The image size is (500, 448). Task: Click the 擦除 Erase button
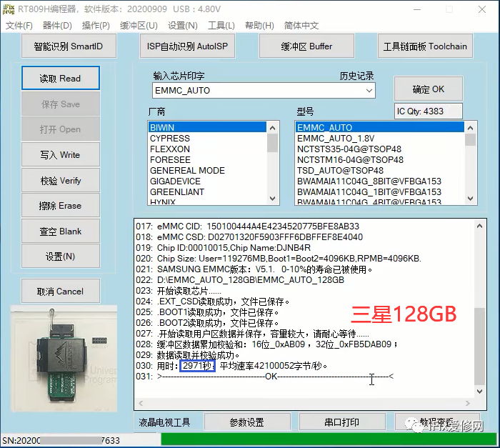click(61, 206)
